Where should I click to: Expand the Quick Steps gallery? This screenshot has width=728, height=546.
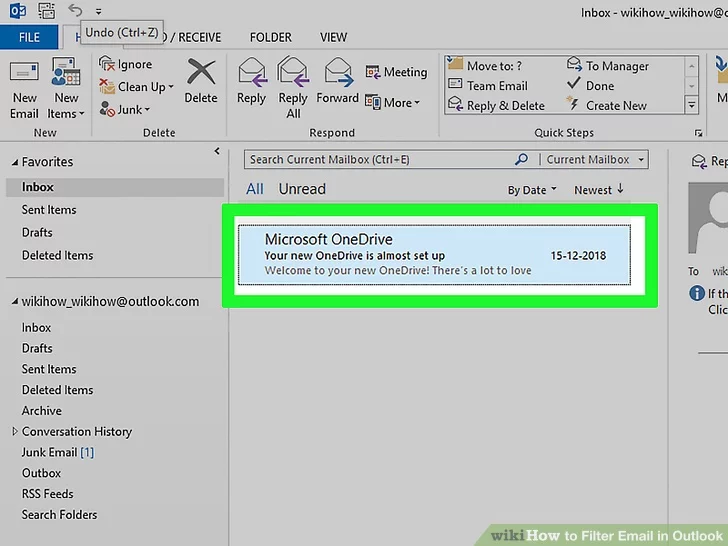692,105
